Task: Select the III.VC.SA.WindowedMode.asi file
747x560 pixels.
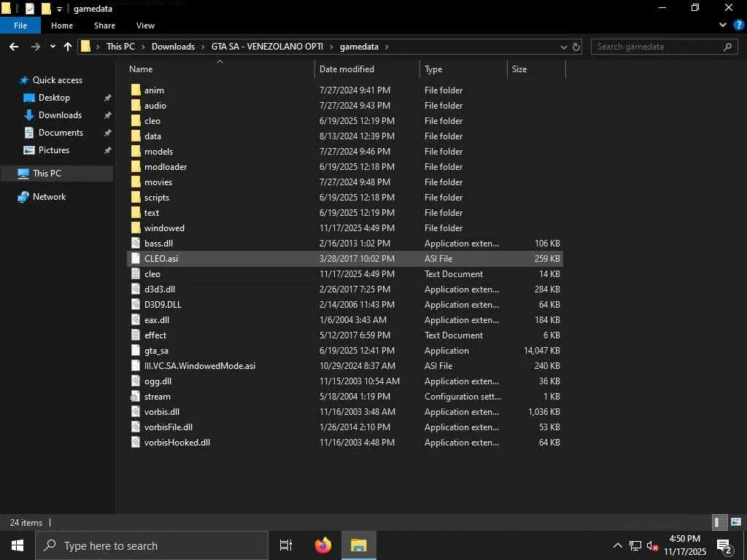Action: [200, 366]
